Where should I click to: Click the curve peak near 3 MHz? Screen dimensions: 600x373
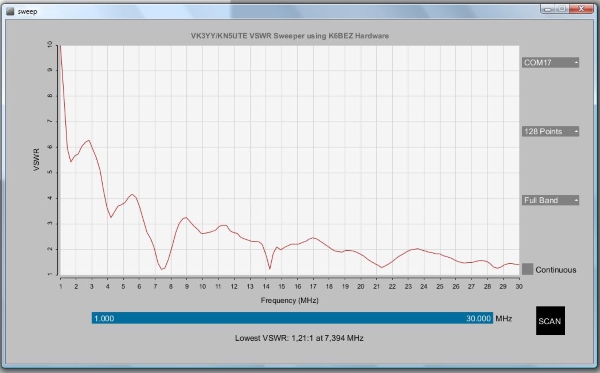click(x=89, y=140)
